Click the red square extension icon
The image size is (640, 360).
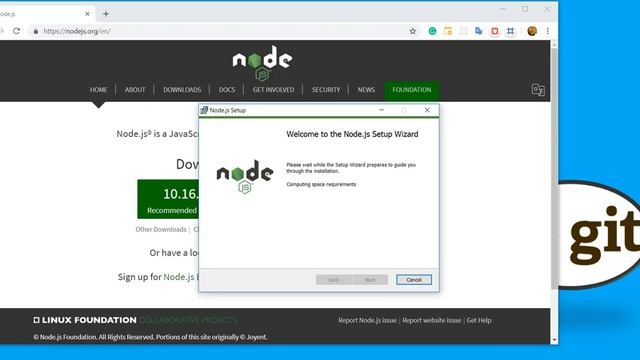[x=495, y=31]
